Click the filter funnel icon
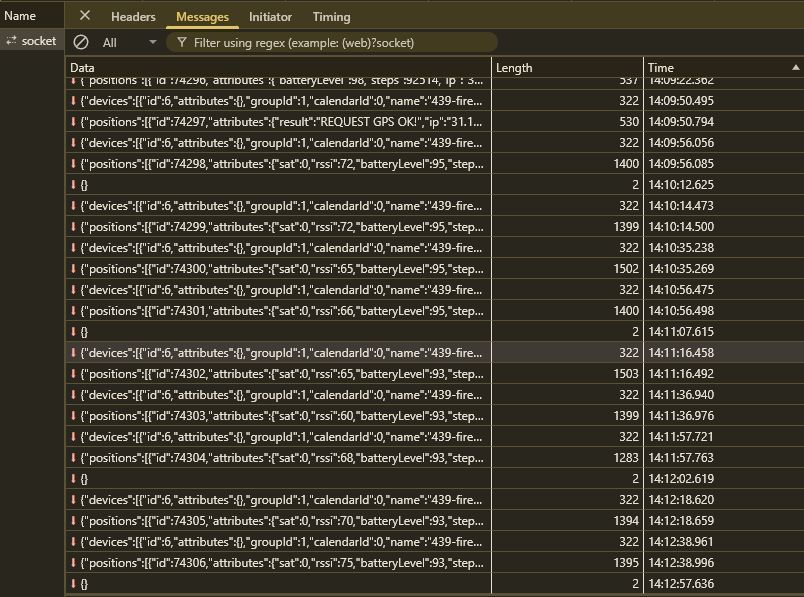This screenshot has height=597, width=804. point(182,43)
